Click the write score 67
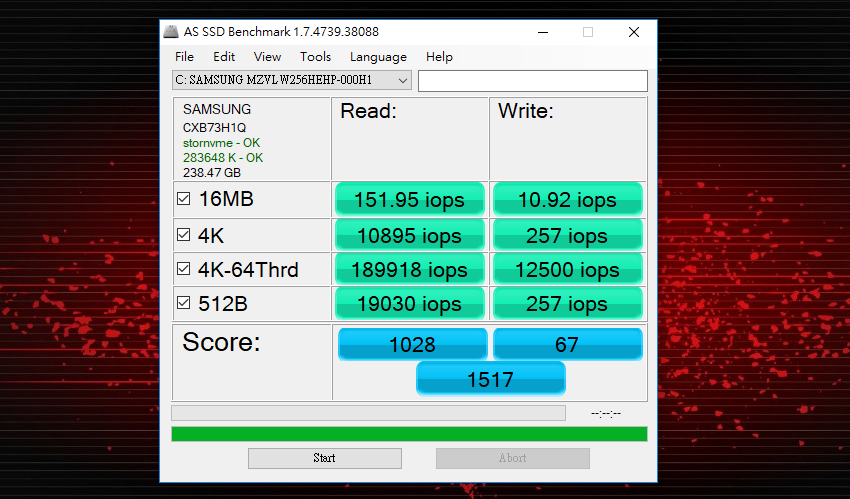 click(568, 344)
